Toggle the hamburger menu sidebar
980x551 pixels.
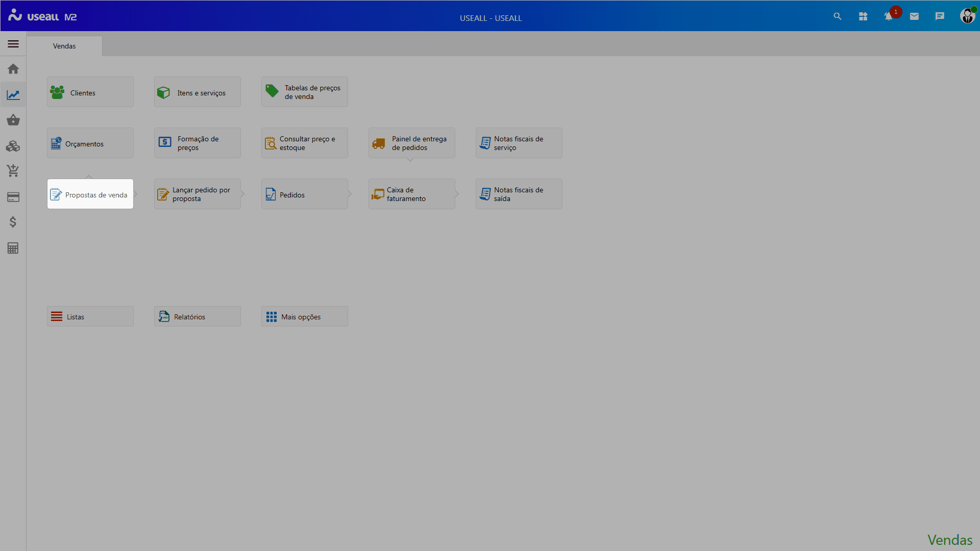point(13,44)
